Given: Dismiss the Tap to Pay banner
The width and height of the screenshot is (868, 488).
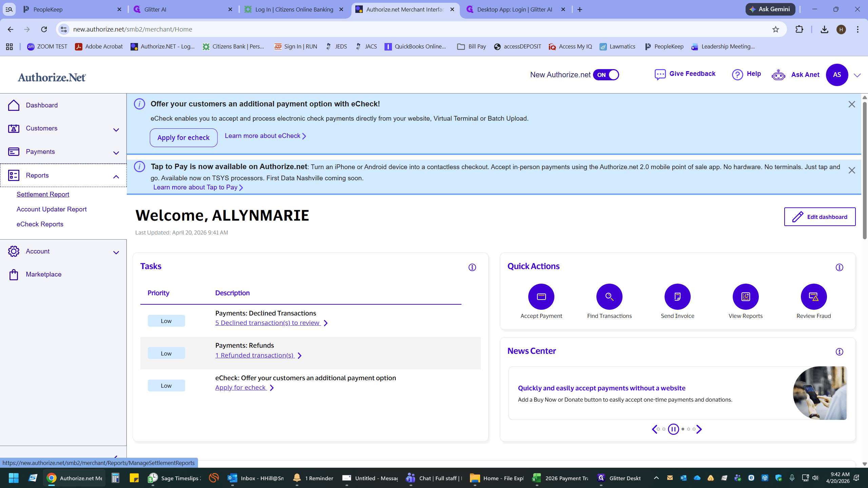Looking at the screenshot, I should [x=852, y=170].
